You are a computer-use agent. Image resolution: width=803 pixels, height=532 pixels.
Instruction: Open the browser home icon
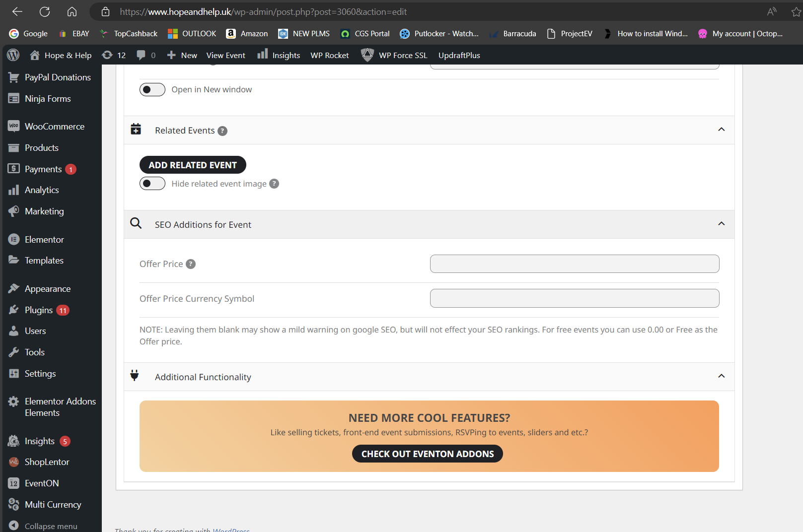tap(72, 11)
